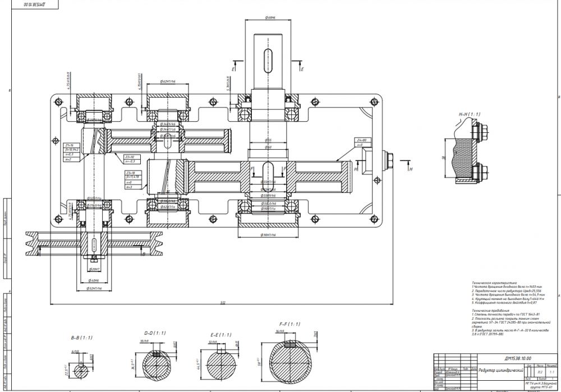This screenshot has width=561, height=392.
Task: Select the 'Ø62H7/h6' dimension above the middle bearing cap
Action: [x=168, y=81]
